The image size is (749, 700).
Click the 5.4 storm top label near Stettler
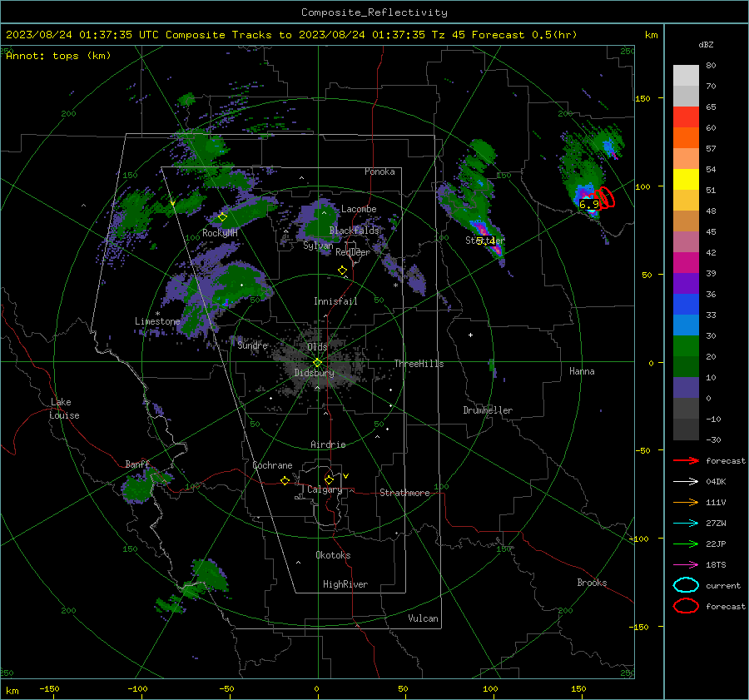coord(486,241)
